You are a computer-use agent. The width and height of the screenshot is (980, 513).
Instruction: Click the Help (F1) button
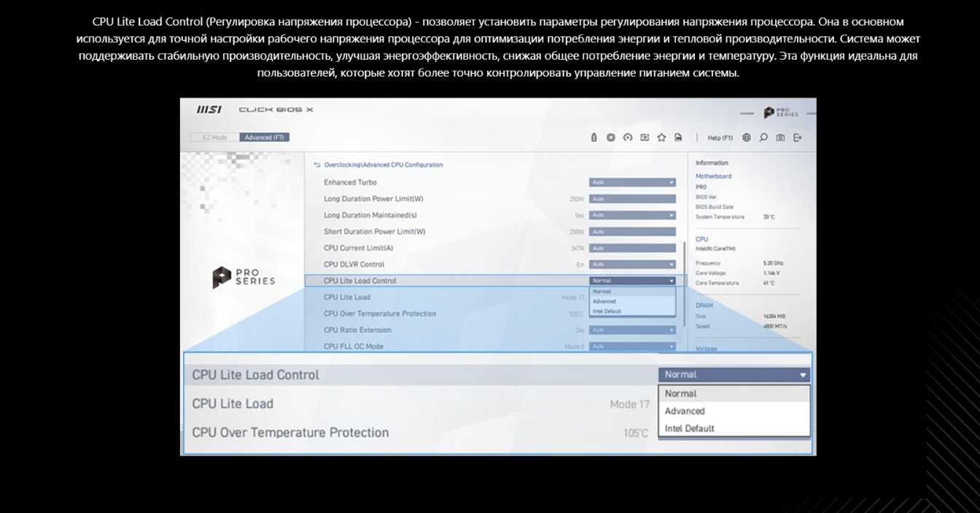click(x=720, y=138)
